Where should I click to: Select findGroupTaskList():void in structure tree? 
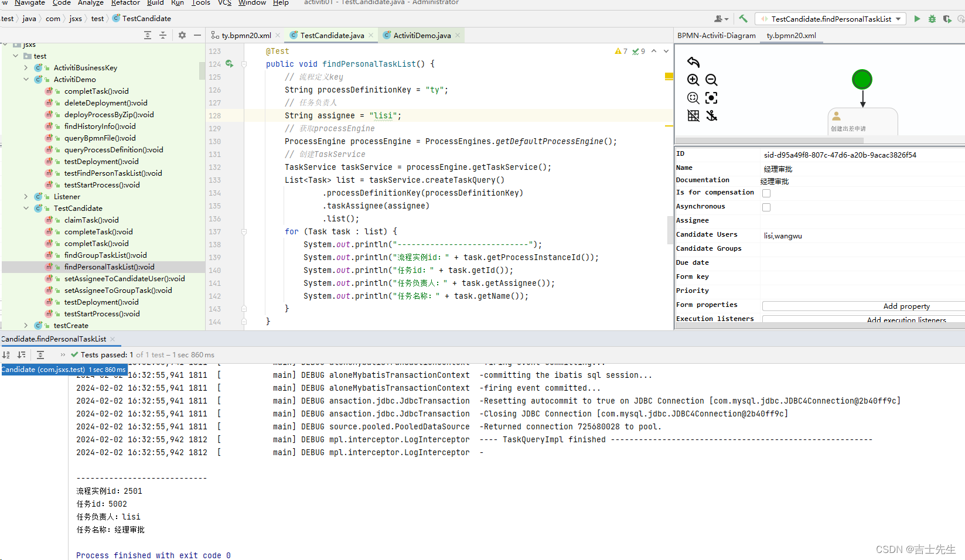105,255
